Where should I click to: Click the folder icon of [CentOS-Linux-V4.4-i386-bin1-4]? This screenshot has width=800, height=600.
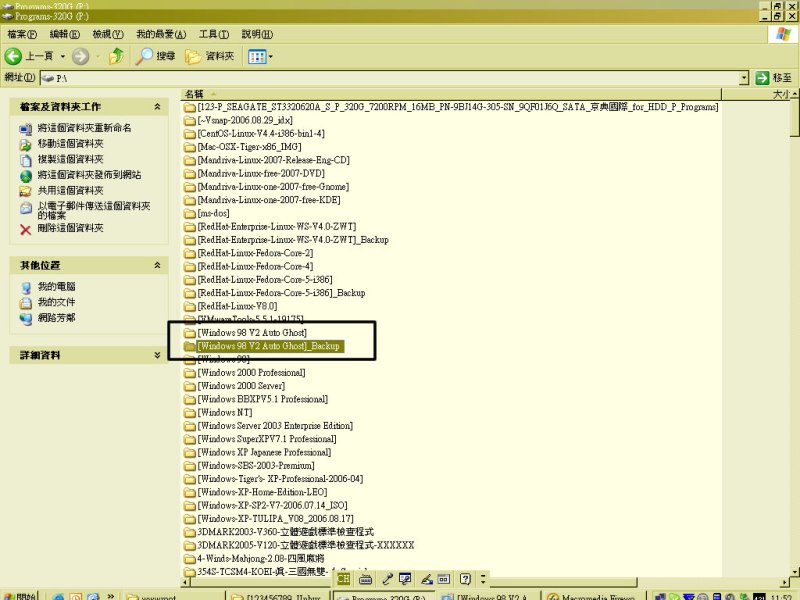190,134
